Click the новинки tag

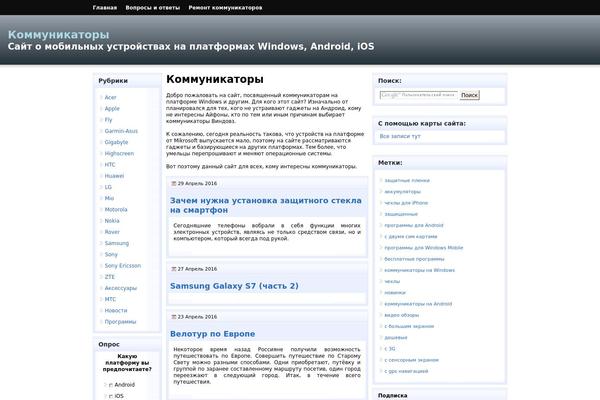(395, 293)
